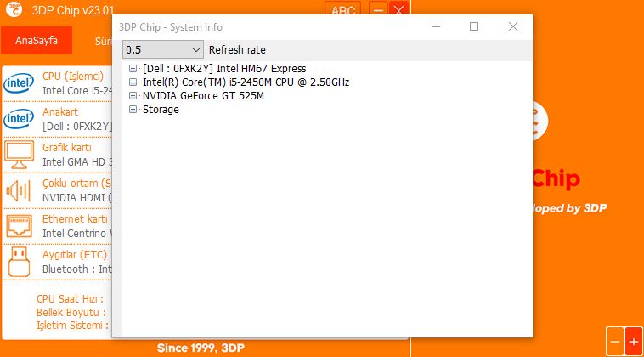Select the monitor icon for Grafik kartı
Viewport: 644px width, 357px height.
tap(19, 155)
